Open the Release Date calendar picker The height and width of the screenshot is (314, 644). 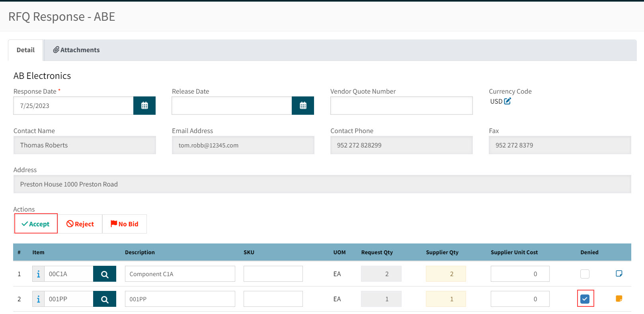[x=303, y=106]
